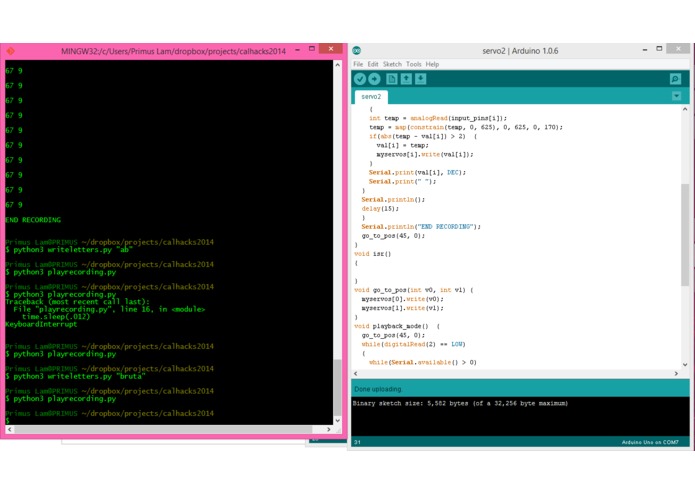Click the code editor scroll up arrow

pyautogui.click(x=685, y=109)
